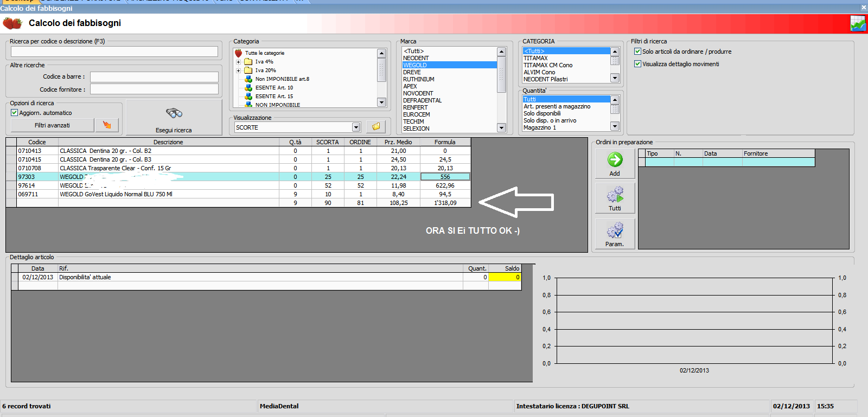Click the Fornitore column header in orders grid

pyautogui.click(x=778, y=153)
